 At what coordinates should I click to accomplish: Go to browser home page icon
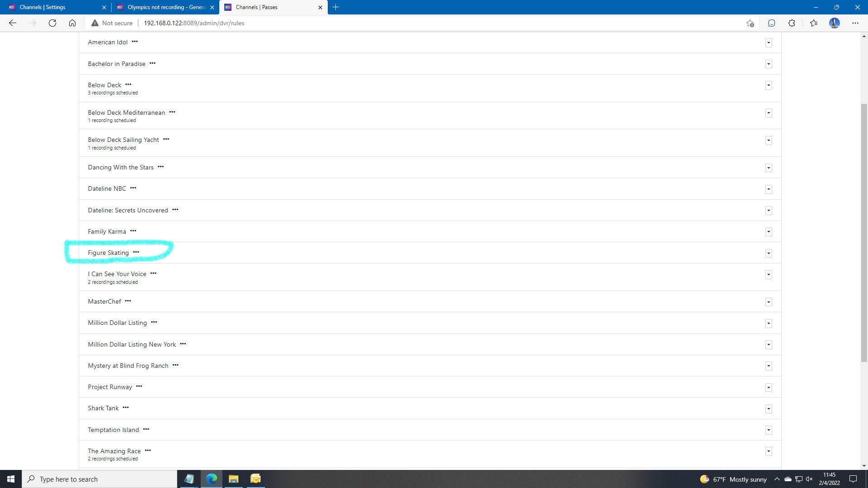click(72, 23)
